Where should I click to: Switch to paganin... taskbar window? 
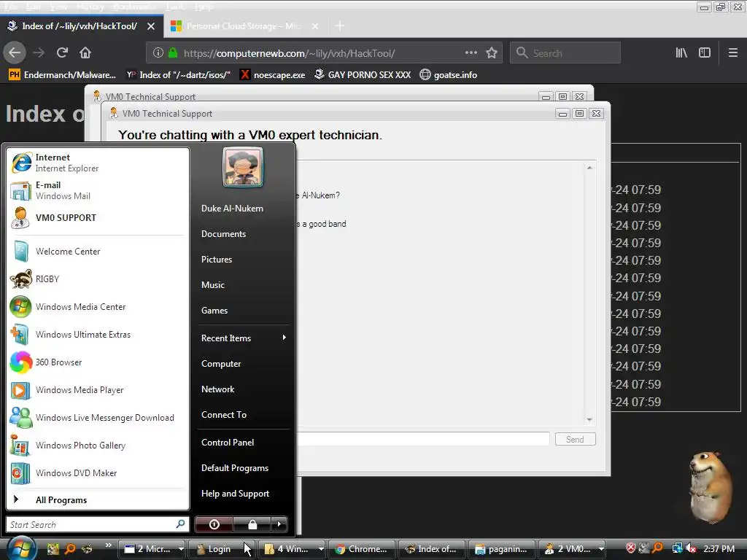(x=502, y=549)
